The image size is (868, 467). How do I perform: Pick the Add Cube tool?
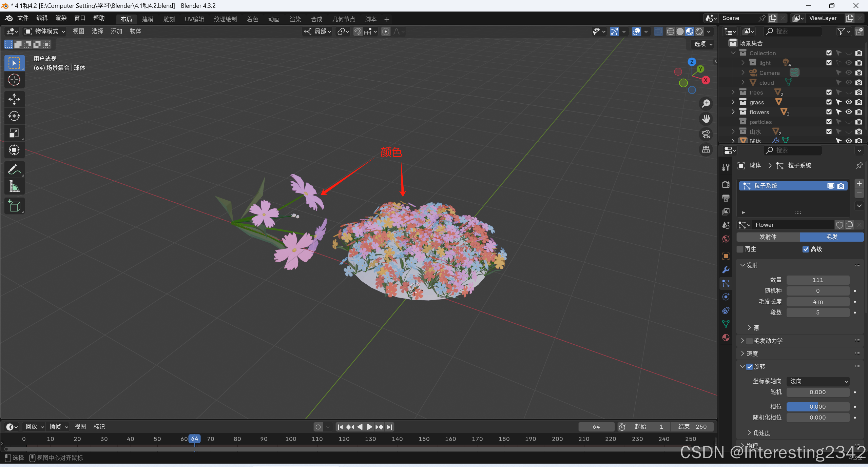[x=14, y=206]
